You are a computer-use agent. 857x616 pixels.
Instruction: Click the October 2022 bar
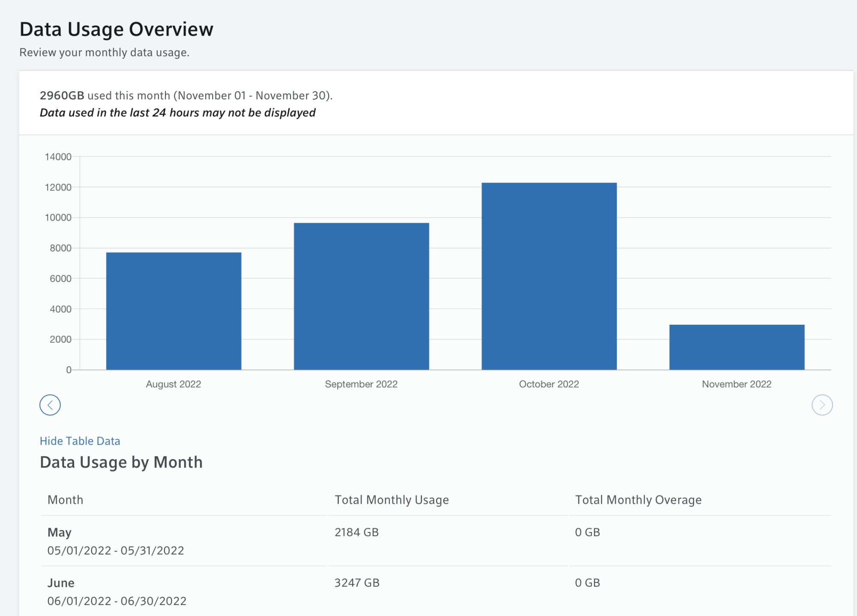coord(549,276)
